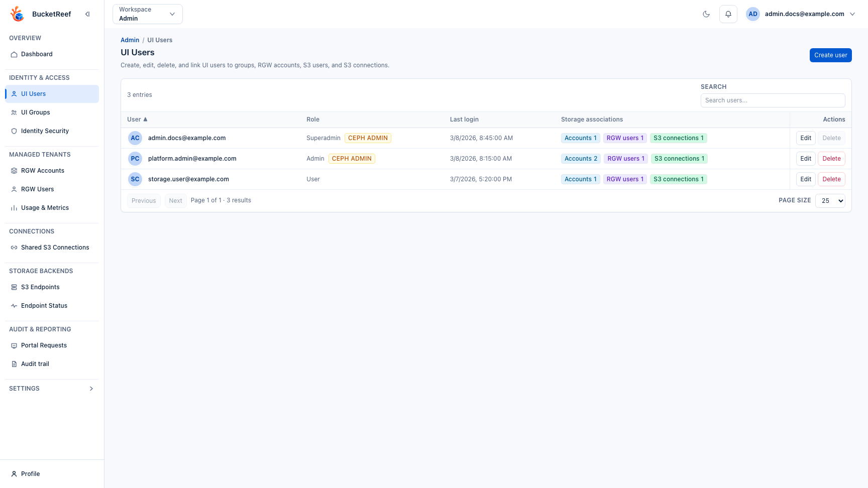Open notifications with the bell icon
This screenshot has height=488, width=868.
click(x=728, y=14)
